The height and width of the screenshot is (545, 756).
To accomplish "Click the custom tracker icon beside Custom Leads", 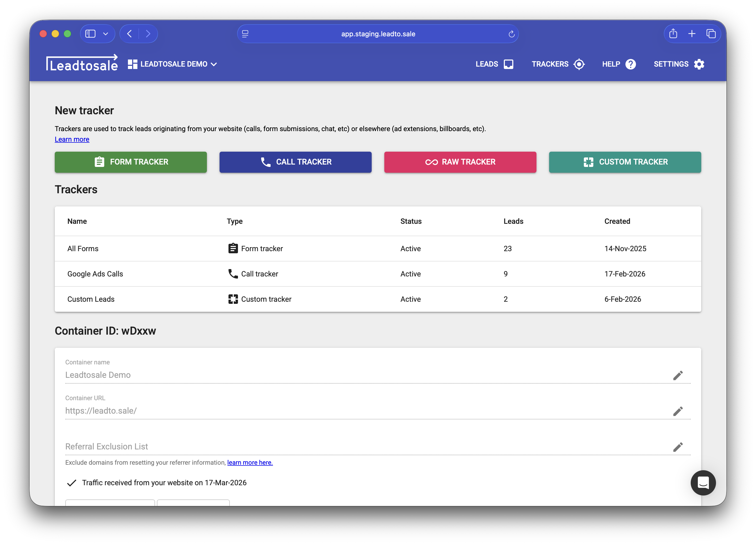I will [233, 299].
